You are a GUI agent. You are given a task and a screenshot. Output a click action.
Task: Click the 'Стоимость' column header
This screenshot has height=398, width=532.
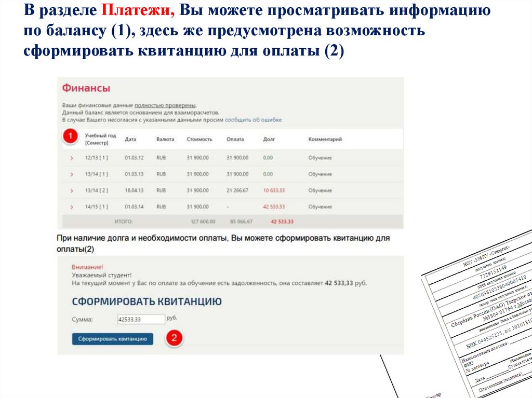point(199,139)
